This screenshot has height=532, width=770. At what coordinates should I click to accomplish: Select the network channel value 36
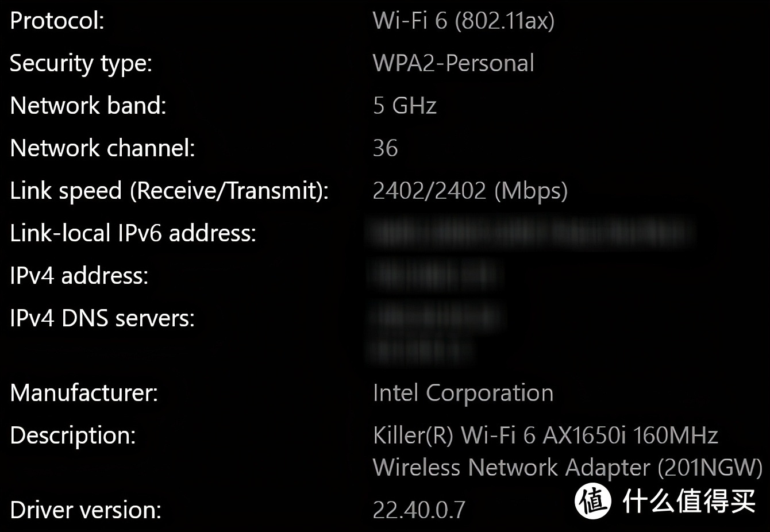385,148
